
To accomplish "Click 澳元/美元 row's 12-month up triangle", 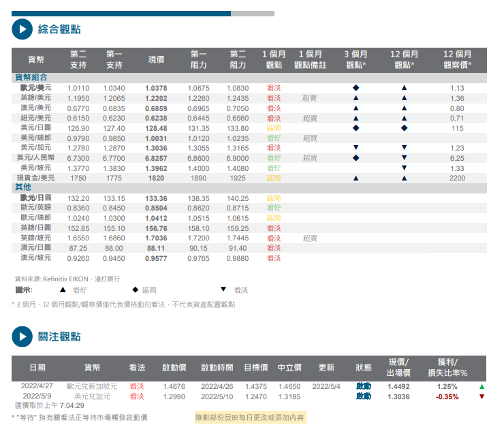I will tap(405, 108).
